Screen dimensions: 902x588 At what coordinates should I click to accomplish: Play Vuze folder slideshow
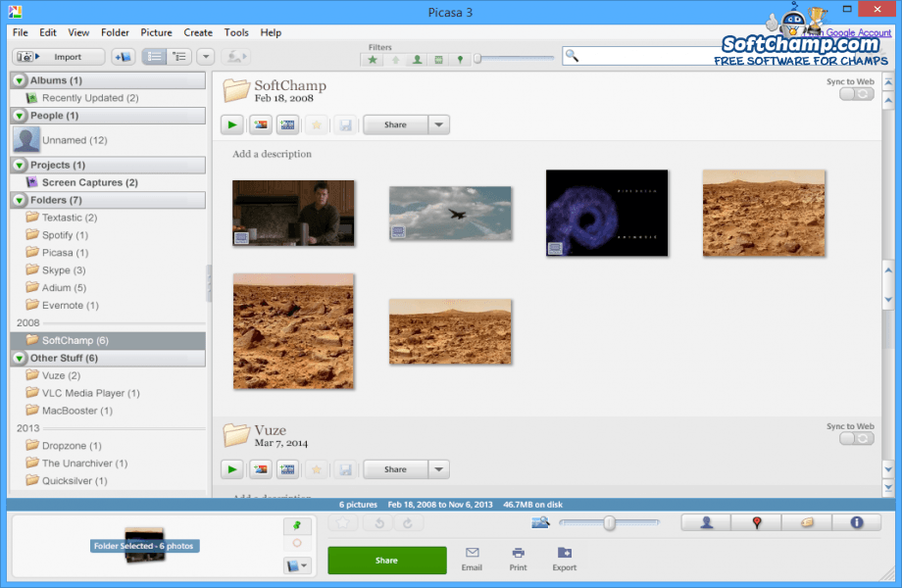click(x=232, y=469)
